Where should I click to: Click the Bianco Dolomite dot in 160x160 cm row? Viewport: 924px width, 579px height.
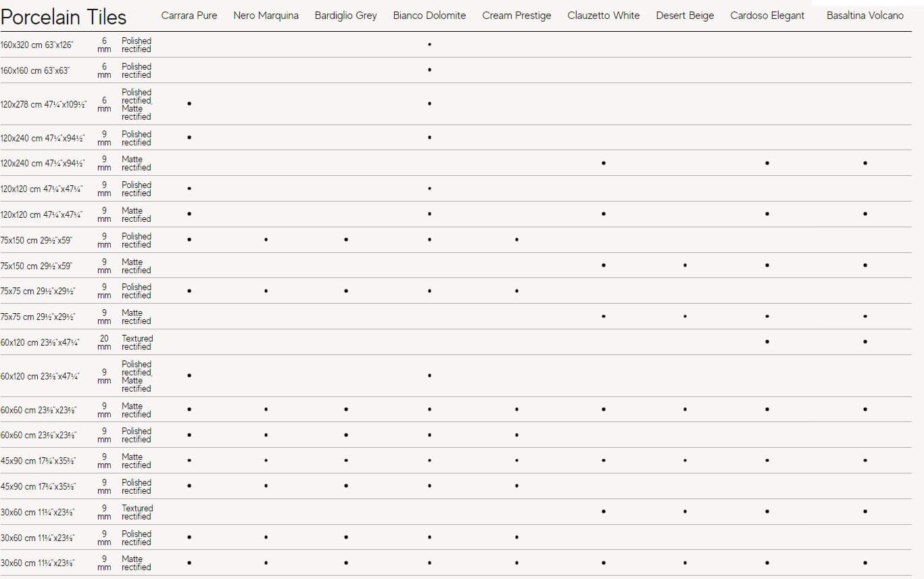pos(429,70)
